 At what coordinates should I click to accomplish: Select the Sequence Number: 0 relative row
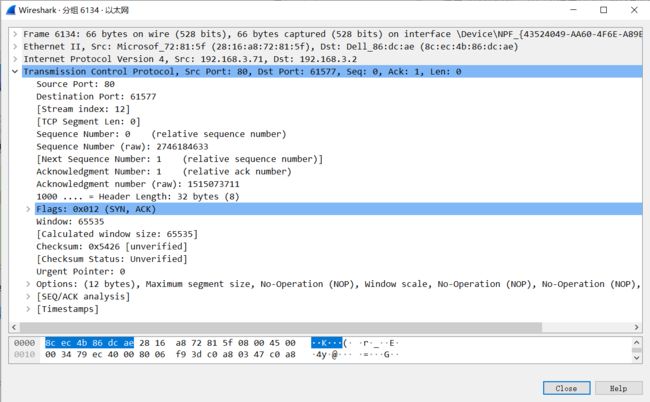click(x=161, y=134)
